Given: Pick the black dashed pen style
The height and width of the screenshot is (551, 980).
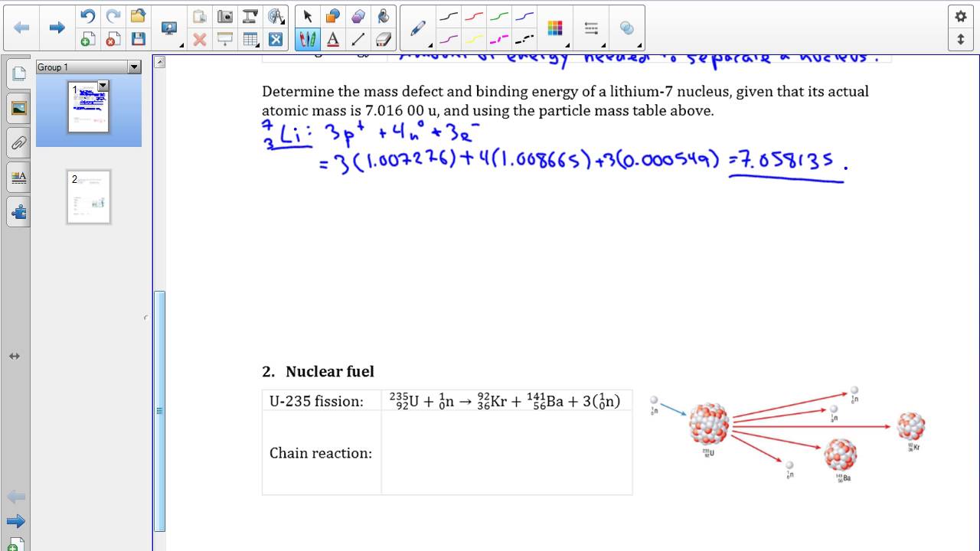Looking at the screenshot, I should (x=524, y=39).
